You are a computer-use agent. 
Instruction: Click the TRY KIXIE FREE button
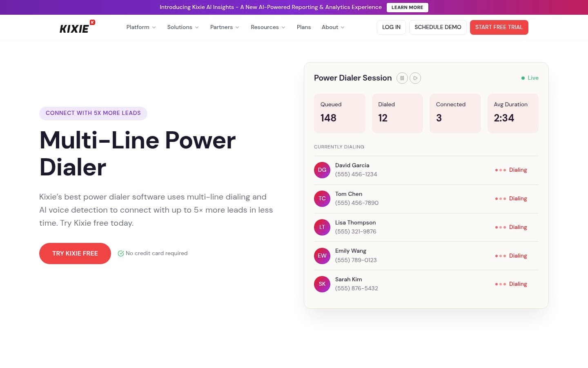75,254
